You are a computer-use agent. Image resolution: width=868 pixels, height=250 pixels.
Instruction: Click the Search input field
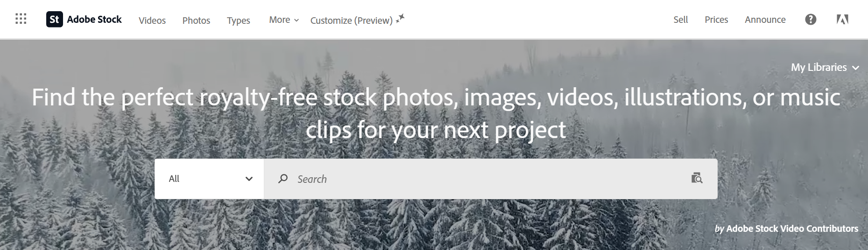490,179
